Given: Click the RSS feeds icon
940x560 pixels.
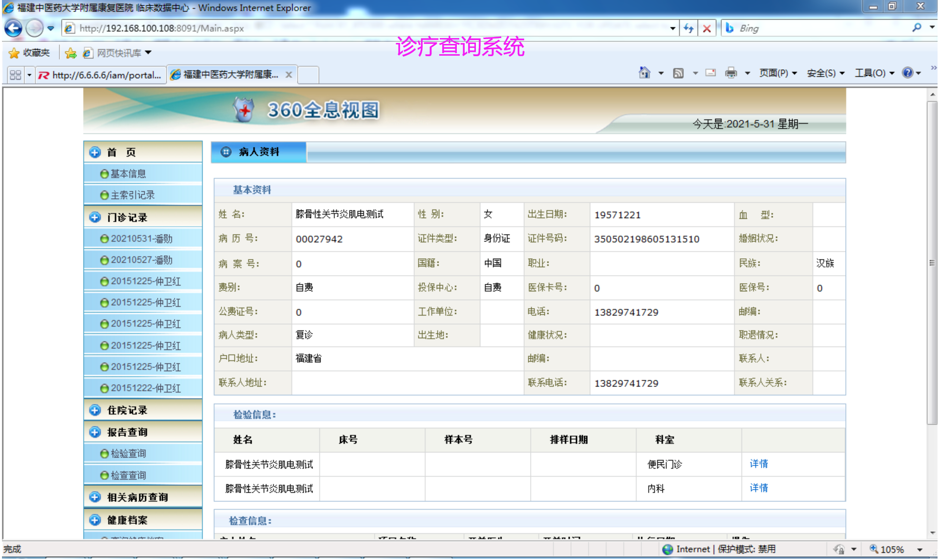Looking at the screenshot, I should coord(678,73).
